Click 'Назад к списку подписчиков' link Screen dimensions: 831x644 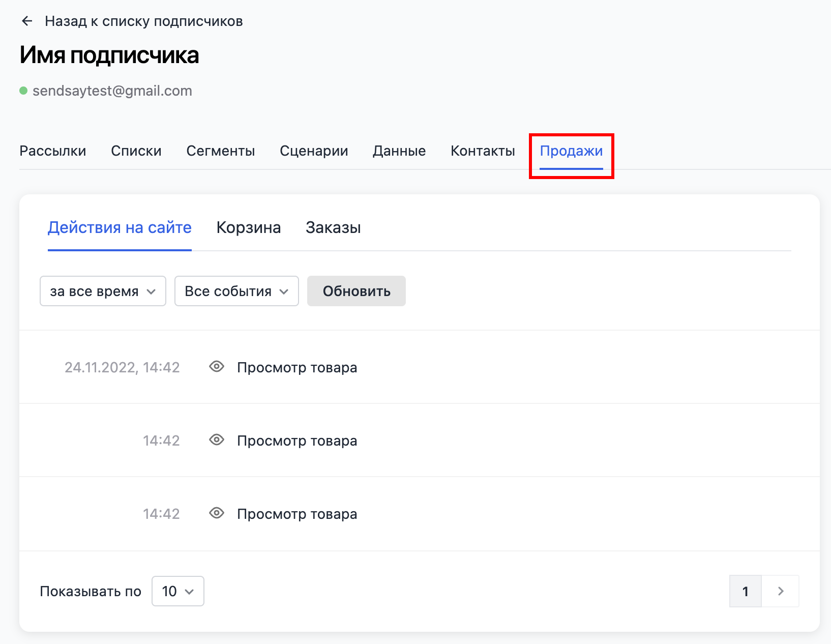pyautogui.click(x=144, y=21)
